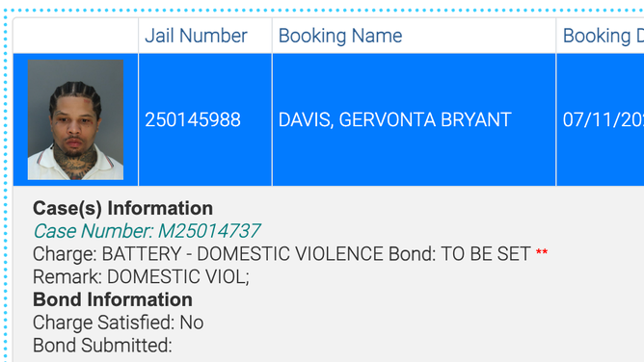The width and height of the screenshot is (644, 362).
Task: Sort by the Booking Name column header
Action: coord(340,36)
